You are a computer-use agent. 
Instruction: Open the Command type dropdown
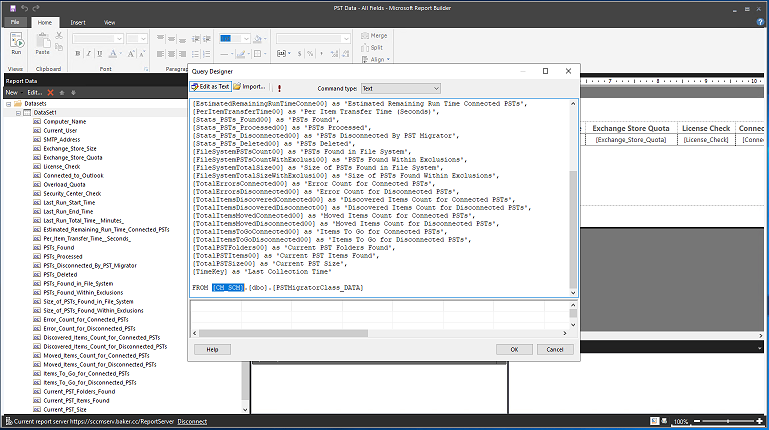coord(401,89)
